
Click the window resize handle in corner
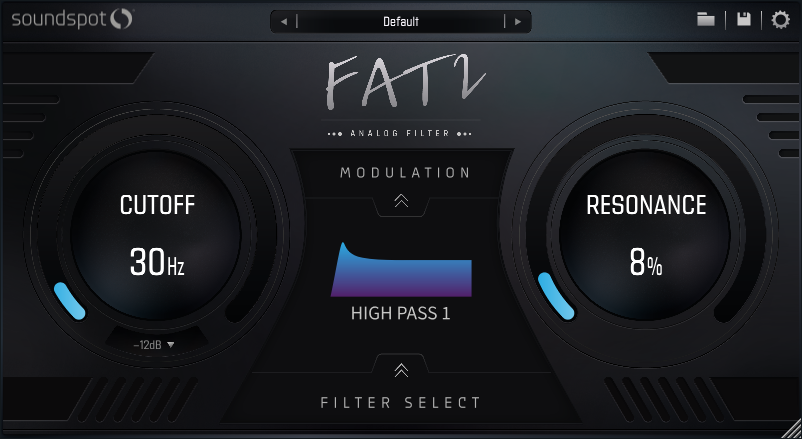(793, 430)
